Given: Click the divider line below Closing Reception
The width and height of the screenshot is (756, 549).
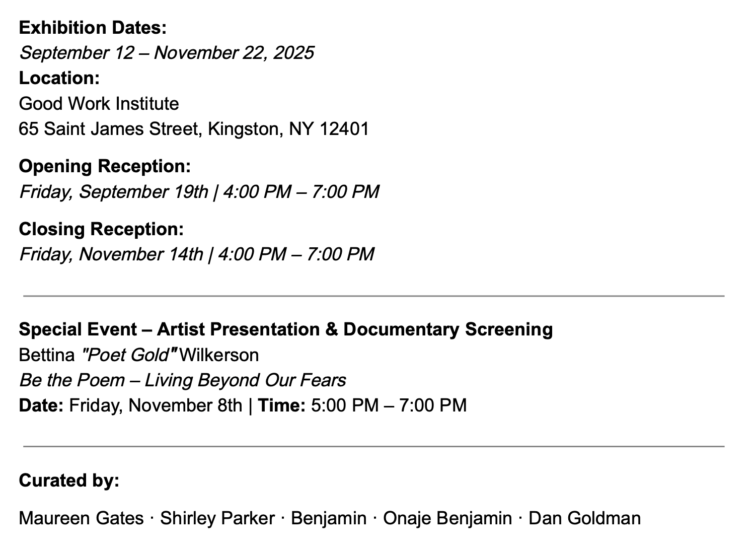Looking at the screenshot, I should (x=373, y=296).
